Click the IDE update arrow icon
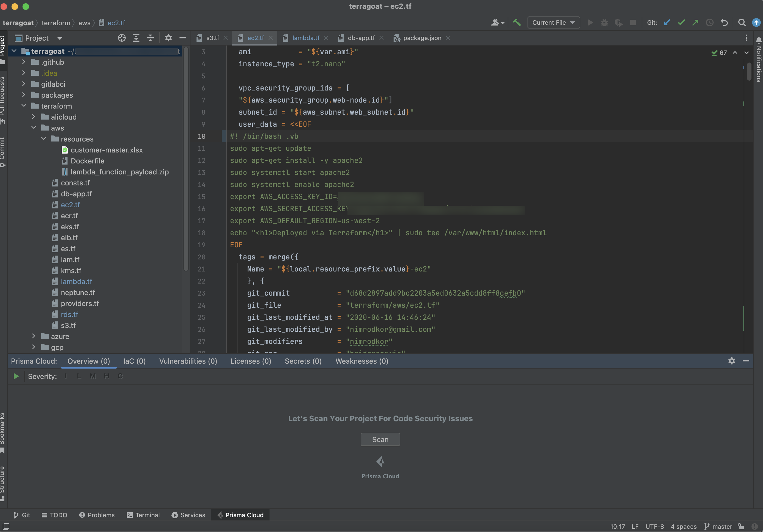 coord(756,22)
